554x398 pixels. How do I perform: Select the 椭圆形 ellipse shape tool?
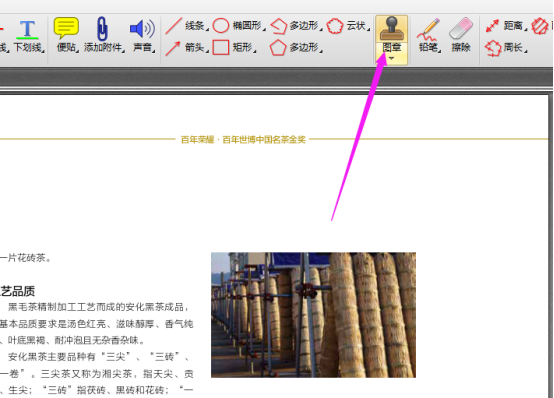(x=239, y=26)
